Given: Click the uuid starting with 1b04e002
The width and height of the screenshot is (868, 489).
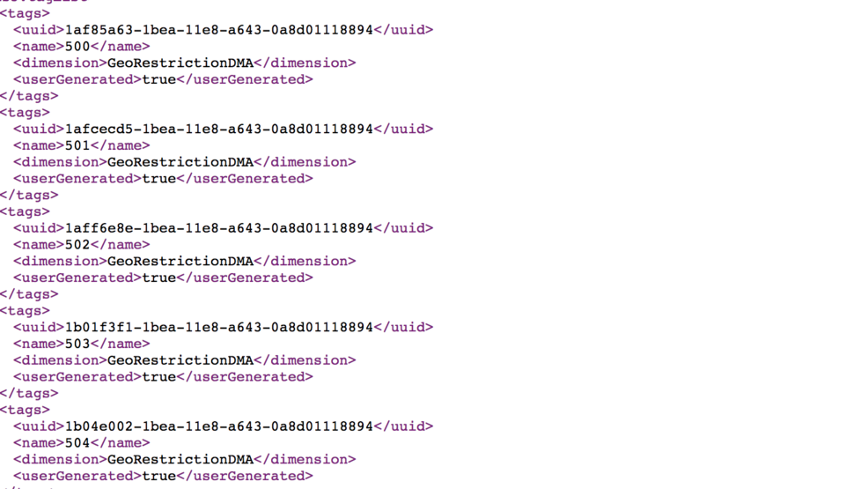Looking at the screenshot, I should [x=219, y=426].
